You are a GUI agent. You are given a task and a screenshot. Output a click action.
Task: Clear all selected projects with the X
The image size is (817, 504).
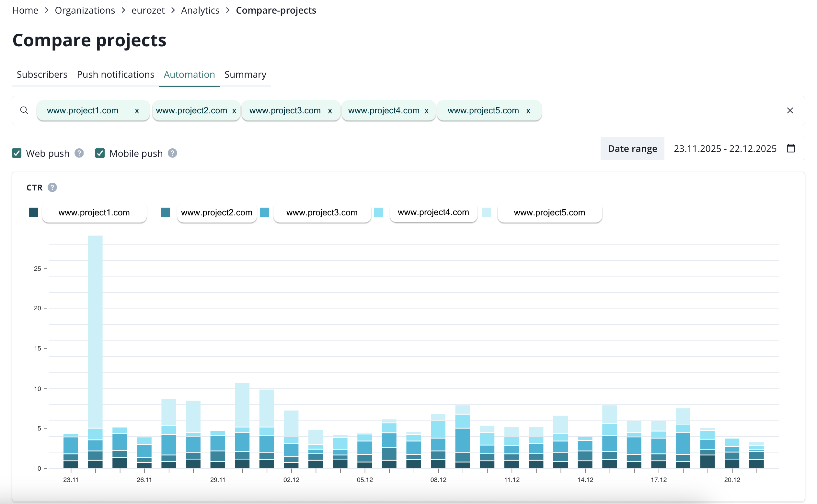(x=790, y=111)
